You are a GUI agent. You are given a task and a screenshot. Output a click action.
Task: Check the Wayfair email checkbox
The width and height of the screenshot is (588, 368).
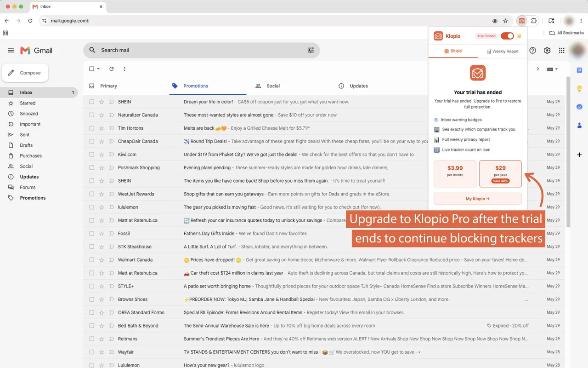point(92,352)
